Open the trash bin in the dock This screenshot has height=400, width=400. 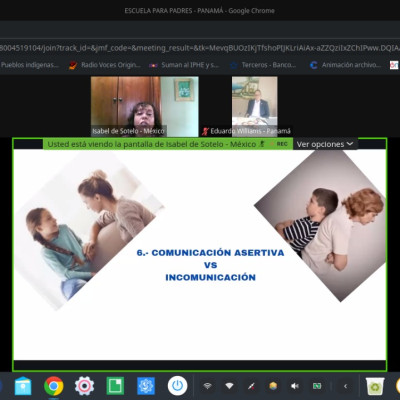point(375,386)
